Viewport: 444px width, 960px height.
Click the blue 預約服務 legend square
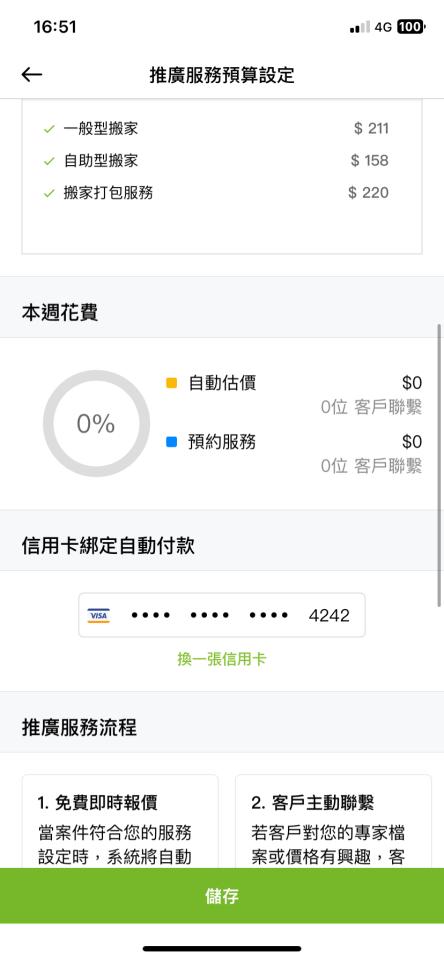(x=171, y=441)
